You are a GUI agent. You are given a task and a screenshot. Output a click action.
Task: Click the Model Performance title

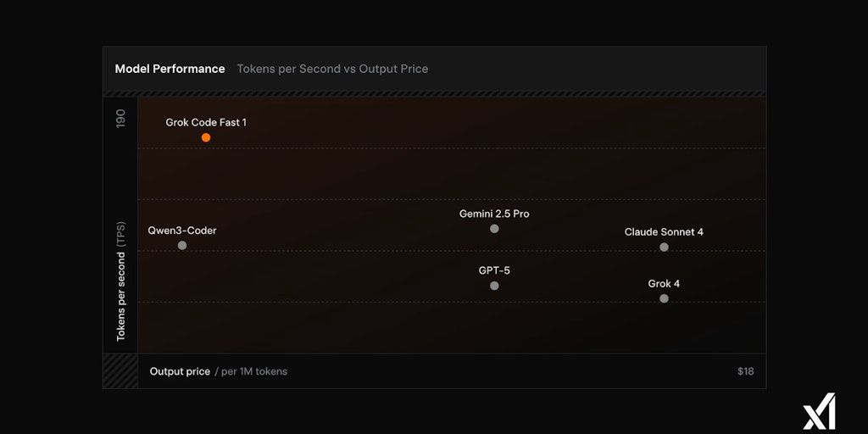coord(170,69)
